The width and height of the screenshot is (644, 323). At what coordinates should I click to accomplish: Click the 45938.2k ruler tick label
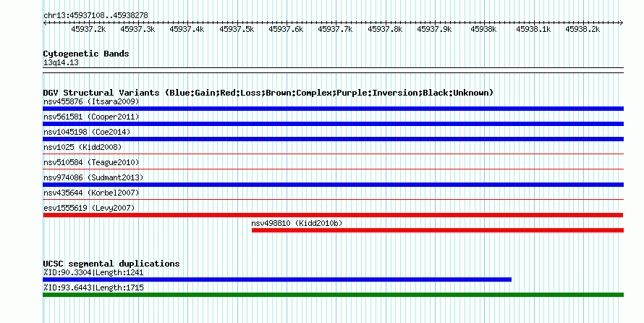(582, 29)
